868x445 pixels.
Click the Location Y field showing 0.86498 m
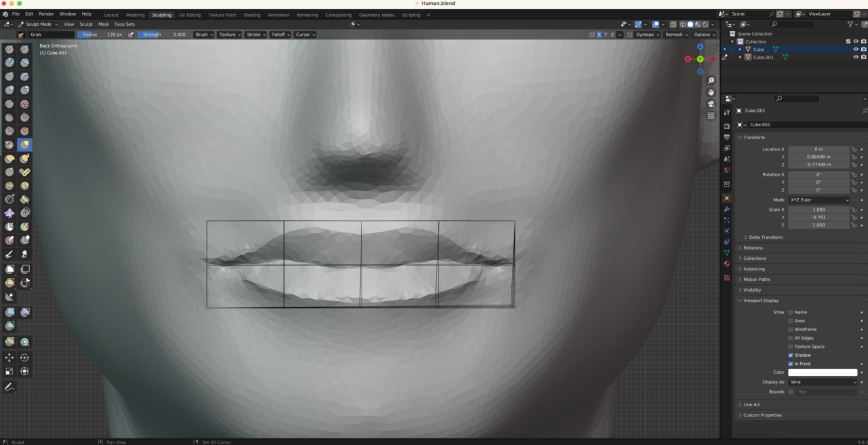818,157
